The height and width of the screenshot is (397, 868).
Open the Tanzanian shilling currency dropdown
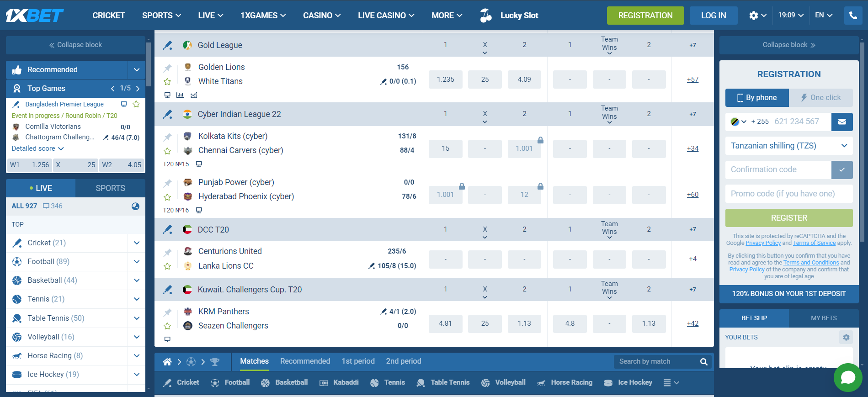click(x=789, y=146)
